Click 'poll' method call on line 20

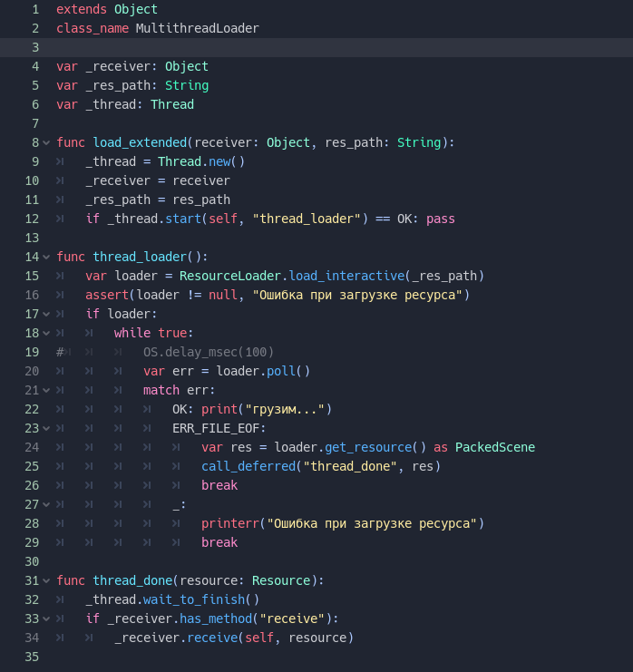tap(281, 371)
